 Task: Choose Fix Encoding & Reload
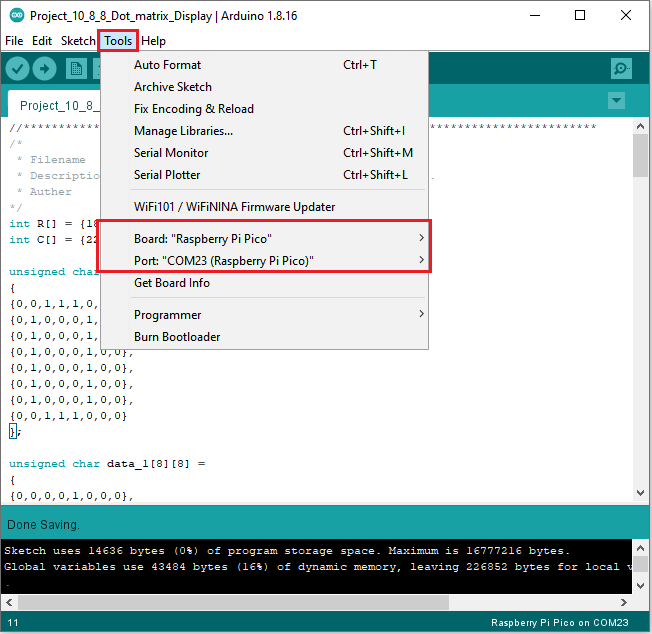pyautogui.click(x=264, y=109)
